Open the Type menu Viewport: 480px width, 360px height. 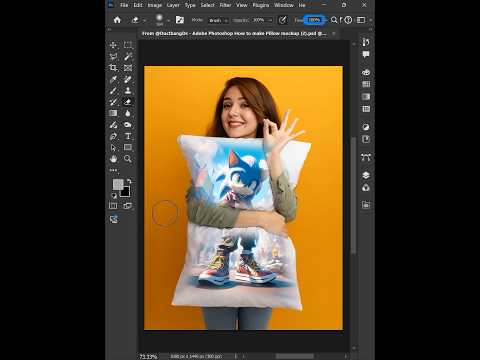pyautogui.click(x=190, y=5)
